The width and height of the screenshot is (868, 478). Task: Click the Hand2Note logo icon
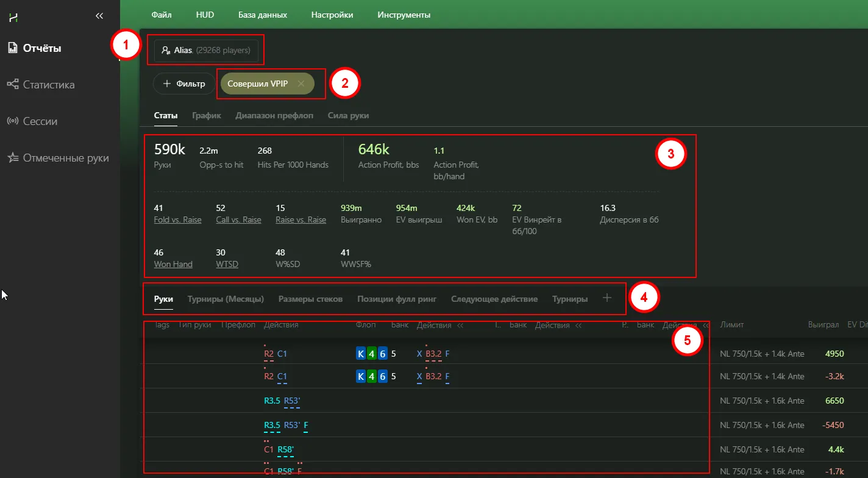12,16
